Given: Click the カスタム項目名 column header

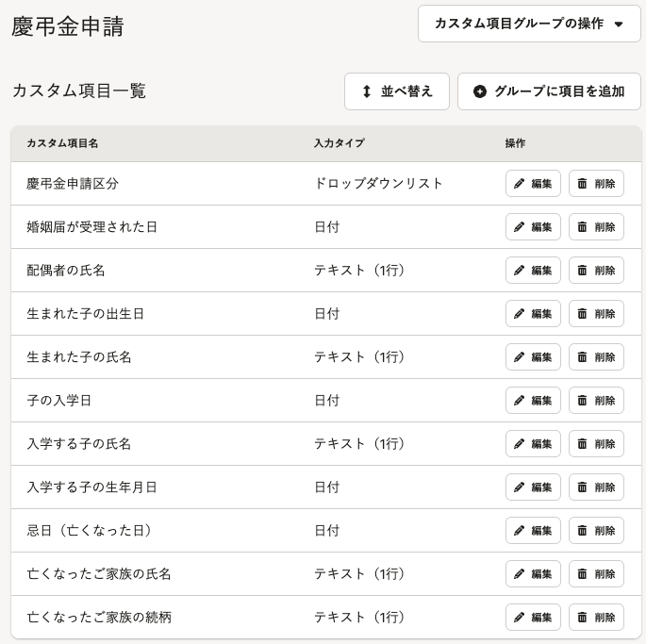Looking at the screenshot, I should tap(62, 143).
